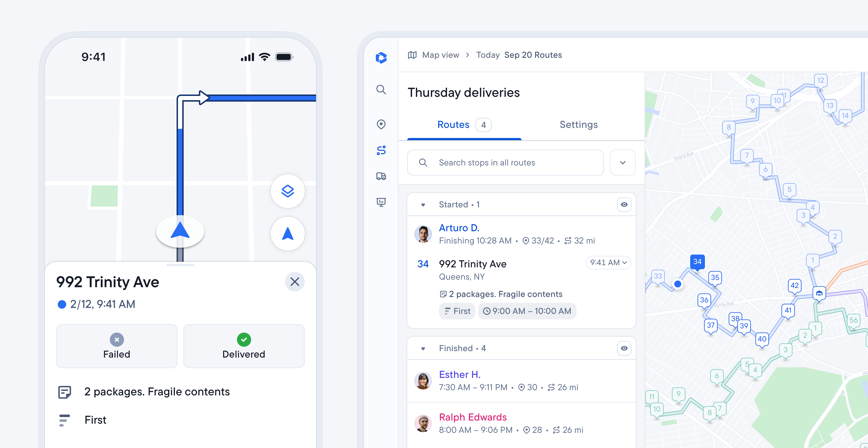Click map stop marker 41
This screenshot has height=448, width=868.
[x=788, y=311]
